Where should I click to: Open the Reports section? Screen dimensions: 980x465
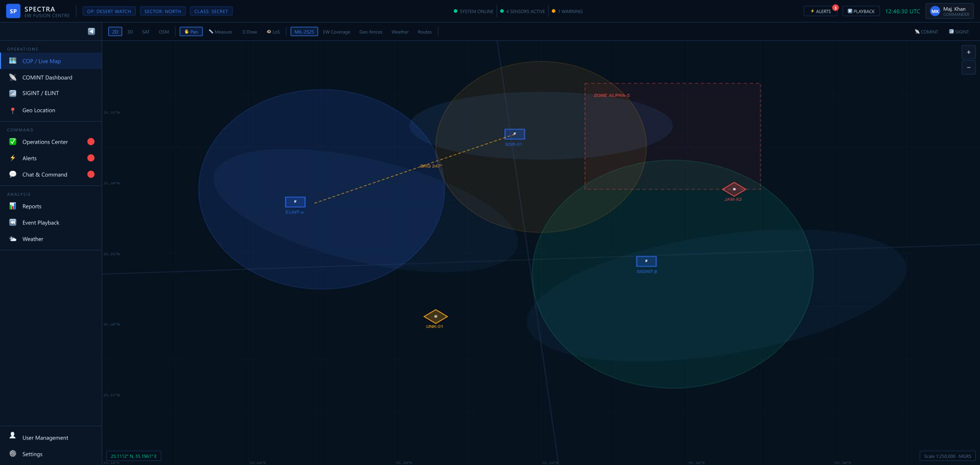[x=51, y=206]
